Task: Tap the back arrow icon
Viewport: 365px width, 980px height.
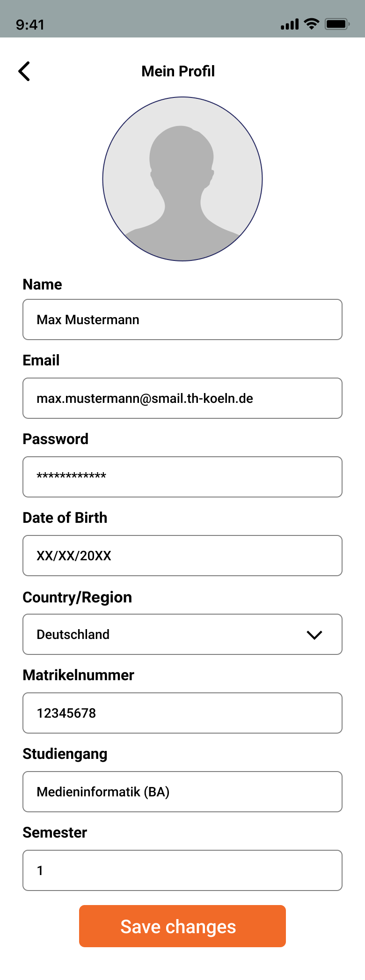Action: pos(24,71)
